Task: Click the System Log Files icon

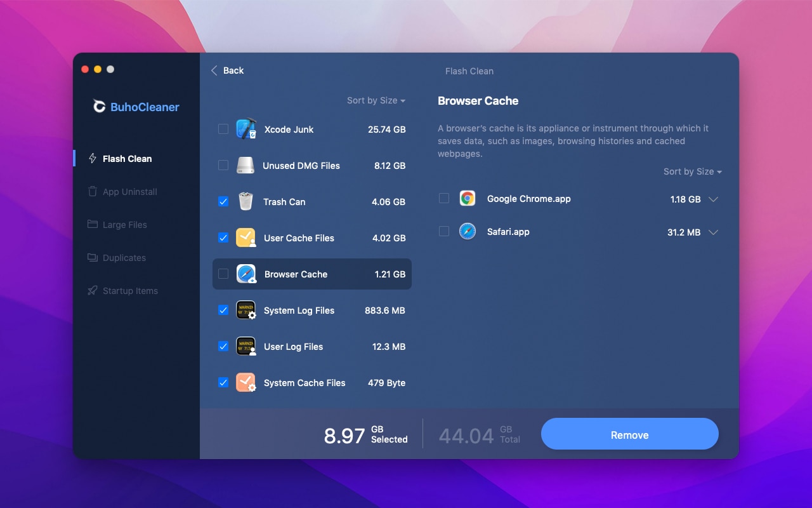Action: coord(246,311)
